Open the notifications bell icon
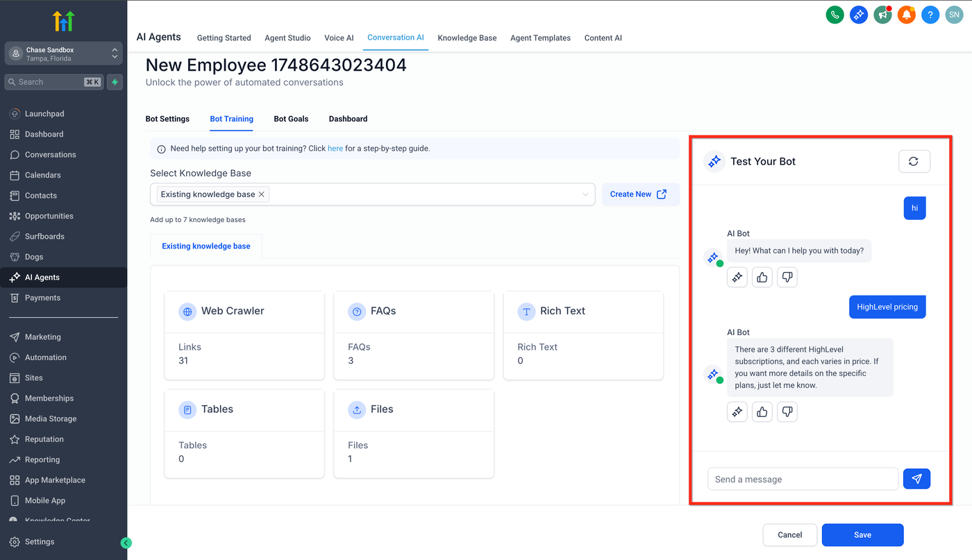 pyautogui.click(x=906, y=15)
